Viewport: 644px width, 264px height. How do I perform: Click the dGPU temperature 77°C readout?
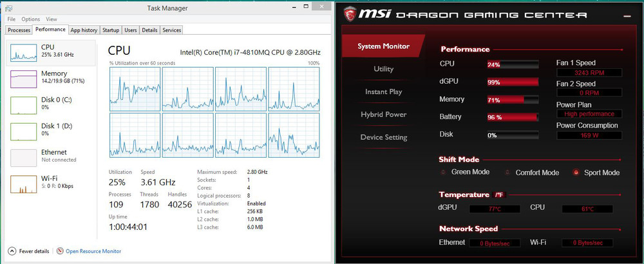(x=495, y=209)
